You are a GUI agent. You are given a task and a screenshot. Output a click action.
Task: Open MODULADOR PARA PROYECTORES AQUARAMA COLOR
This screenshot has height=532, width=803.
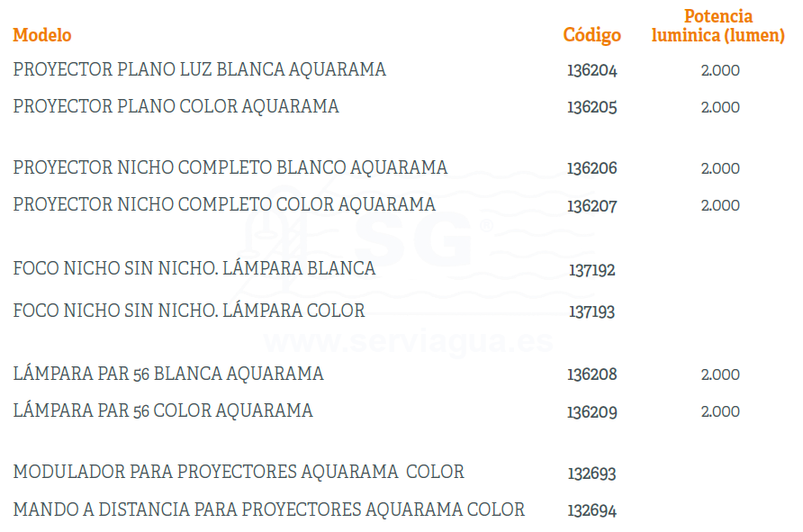coord(239,472)
